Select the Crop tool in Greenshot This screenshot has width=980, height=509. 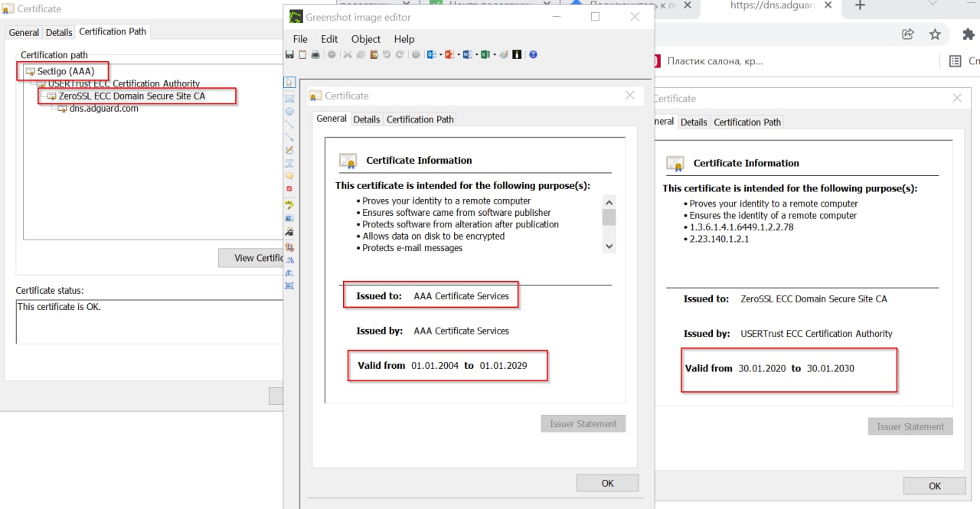pyautogui.click(x=289, y=247)
